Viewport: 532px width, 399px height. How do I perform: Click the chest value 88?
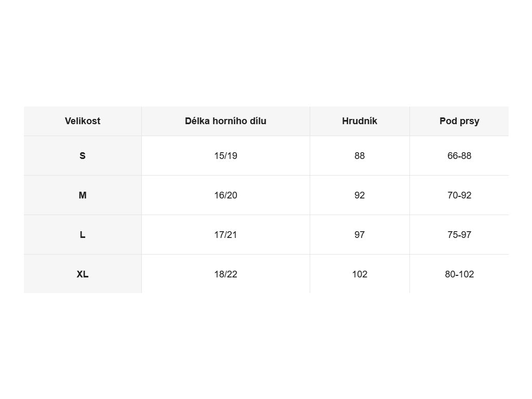point(360,156)
